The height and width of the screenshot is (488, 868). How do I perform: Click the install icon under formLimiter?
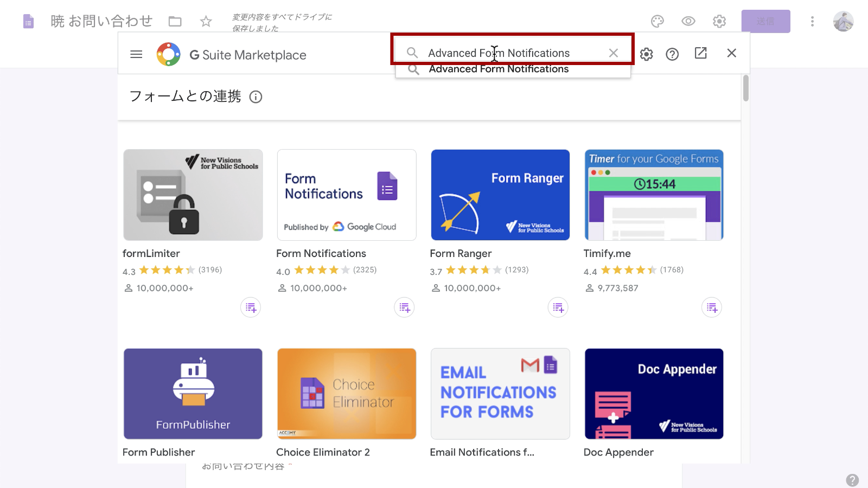coord(251,307)
